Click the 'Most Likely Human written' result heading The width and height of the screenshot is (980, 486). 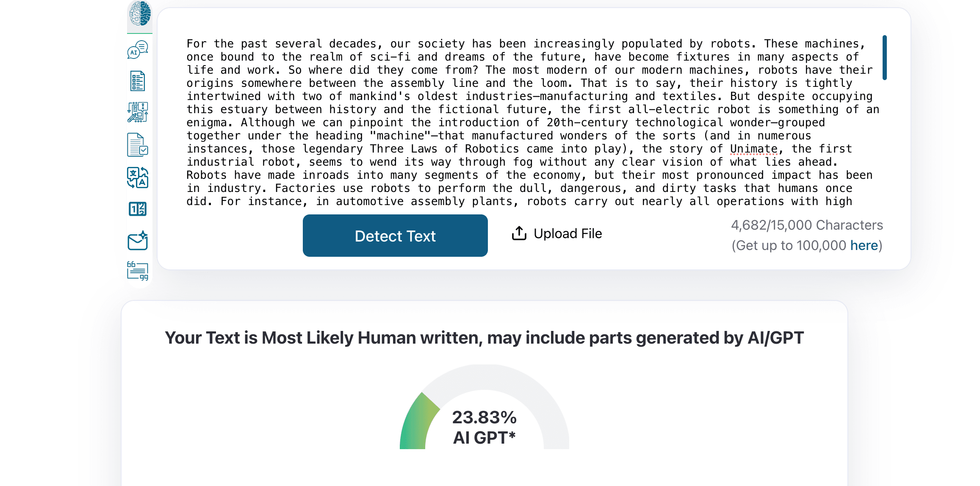point(484,338)
